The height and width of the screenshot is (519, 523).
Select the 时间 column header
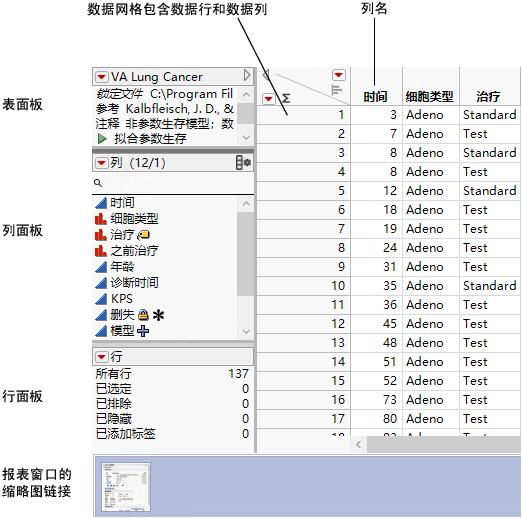pos(376,97)
